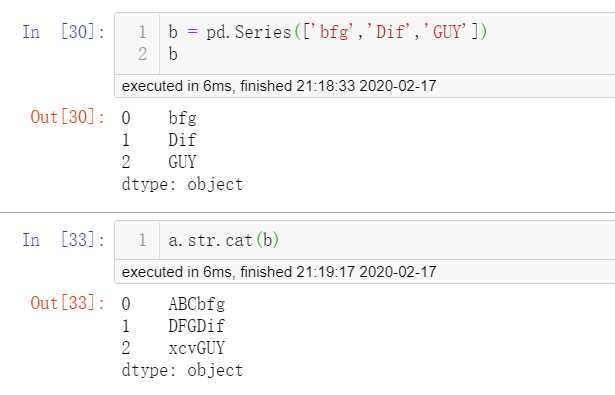The height and width of the screenshot is (395, 615).
Task: Click output value ABCbfg
Action: [x=197, y=304]
